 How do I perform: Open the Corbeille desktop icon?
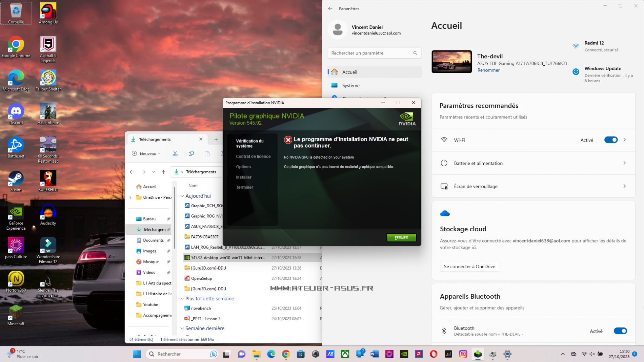click(16, 14)
